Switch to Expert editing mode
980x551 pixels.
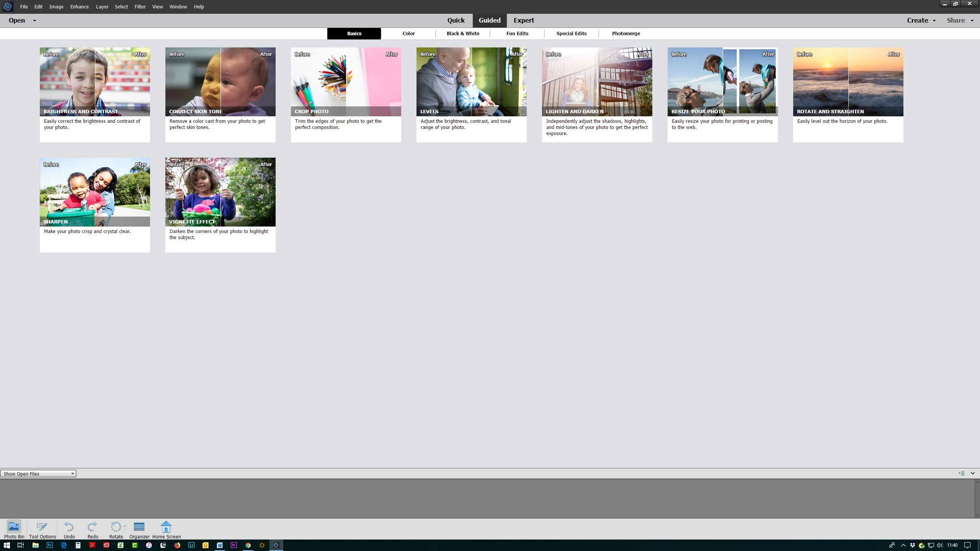[524, 20]
